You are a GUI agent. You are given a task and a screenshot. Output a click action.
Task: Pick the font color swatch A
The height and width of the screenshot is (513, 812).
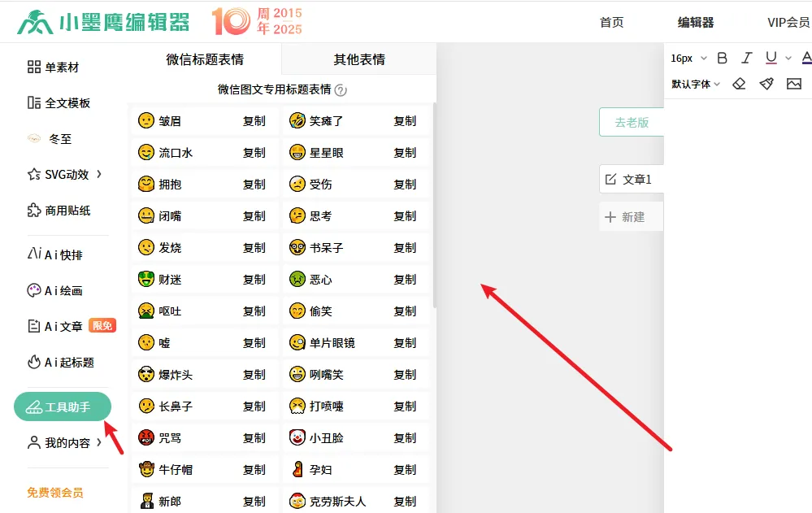click(x=807, y=58)
